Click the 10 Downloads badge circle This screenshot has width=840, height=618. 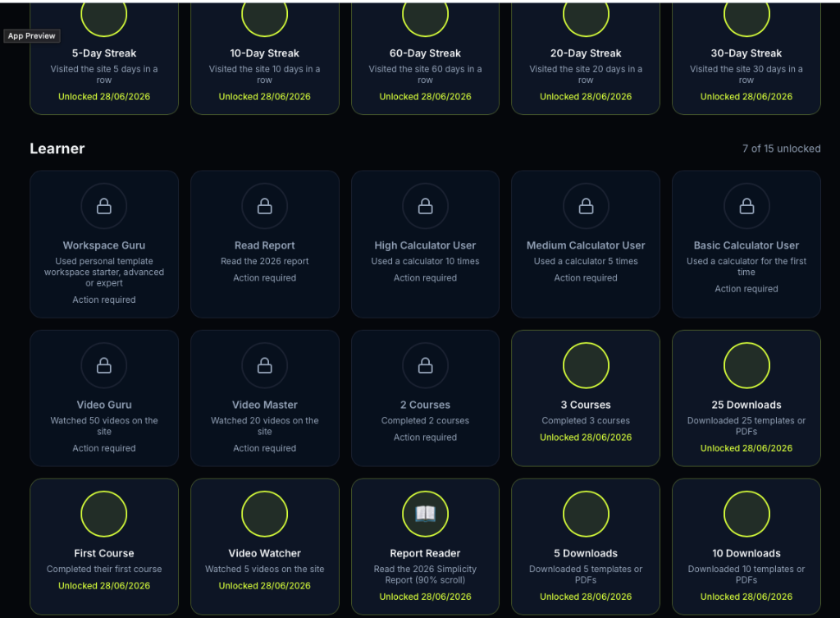click(x=746, y=514)
